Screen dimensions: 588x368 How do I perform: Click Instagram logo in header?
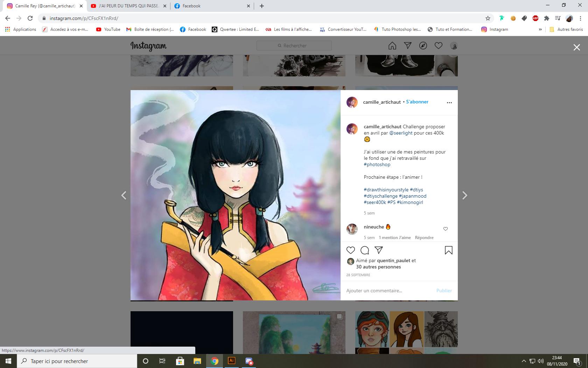tap(148, 46)
